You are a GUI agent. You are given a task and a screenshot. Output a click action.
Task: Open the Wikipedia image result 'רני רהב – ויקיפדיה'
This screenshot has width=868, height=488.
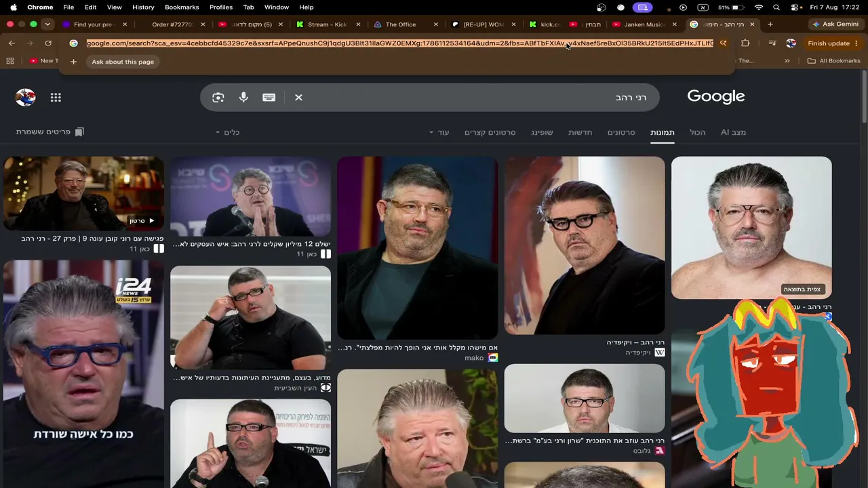coord(585,245)
